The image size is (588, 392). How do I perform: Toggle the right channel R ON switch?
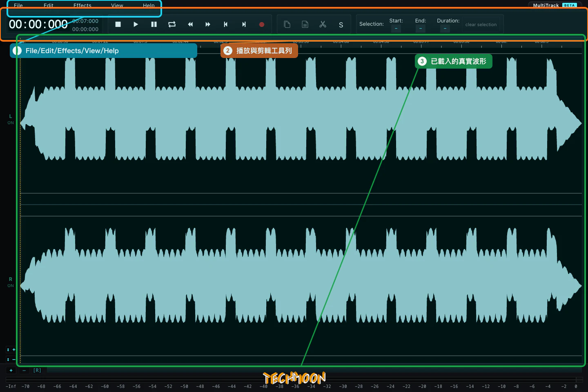[11, 282]
